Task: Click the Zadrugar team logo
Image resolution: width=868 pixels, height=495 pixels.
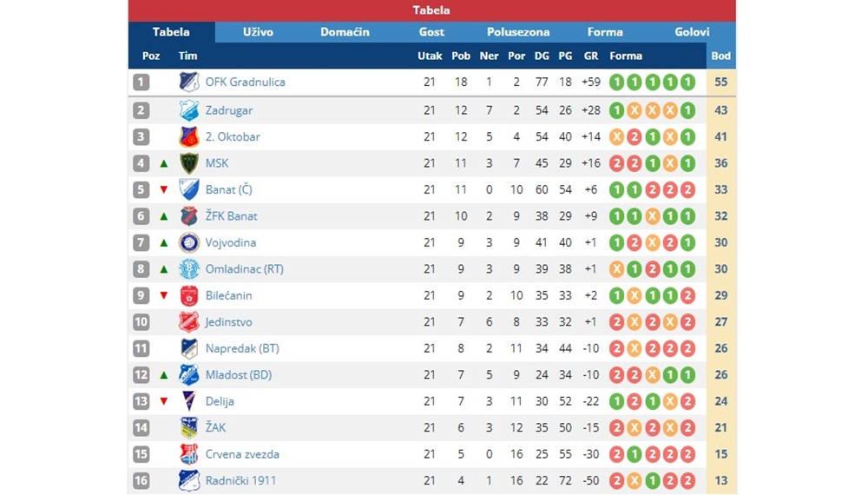Action: coord(188,110)
